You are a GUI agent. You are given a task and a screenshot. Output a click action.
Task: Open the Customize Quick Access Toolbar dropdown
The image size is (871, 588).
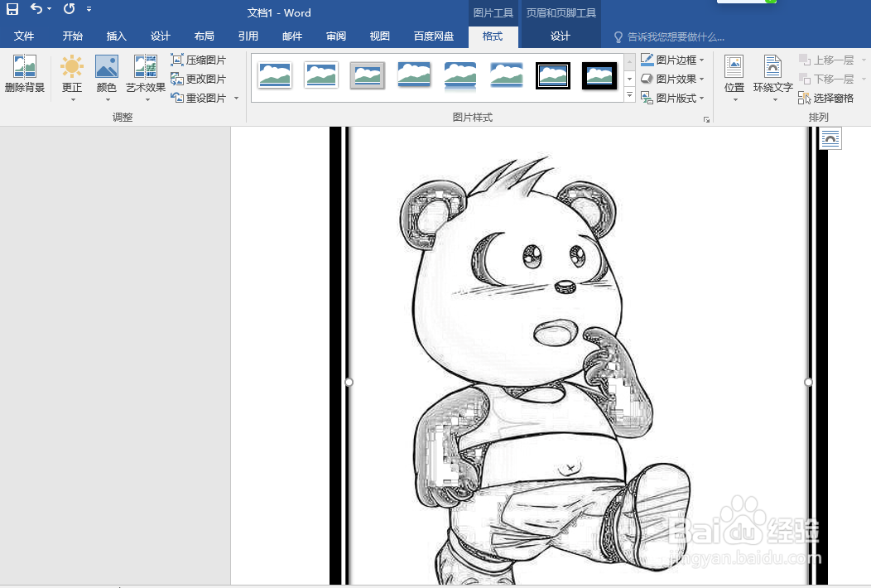point(89,9)
